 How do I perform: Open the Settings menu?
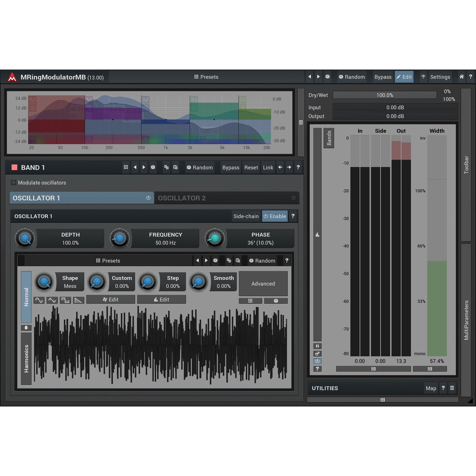440,77
